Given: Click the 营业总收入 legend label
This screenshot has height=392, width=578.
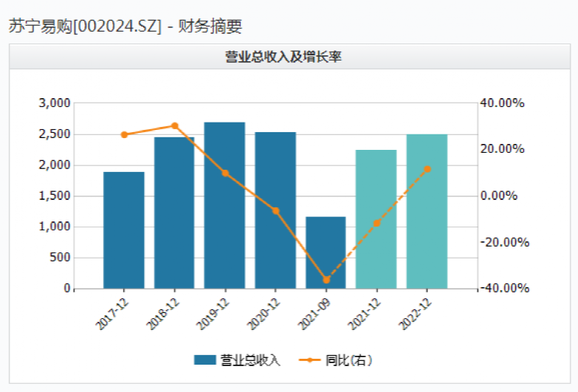Looking at the screenshot, I should pyautogui.click(x=250, y=360).
